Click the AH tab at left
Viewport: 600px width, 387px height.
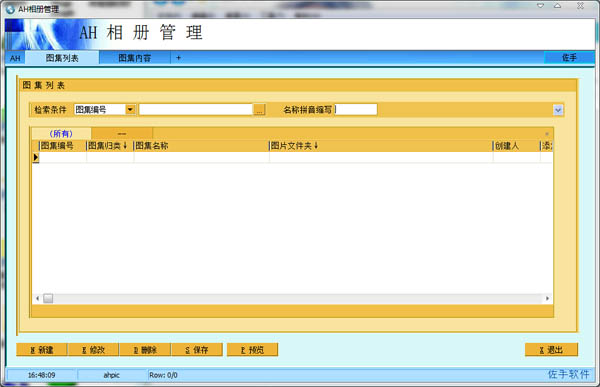[15, 58]
